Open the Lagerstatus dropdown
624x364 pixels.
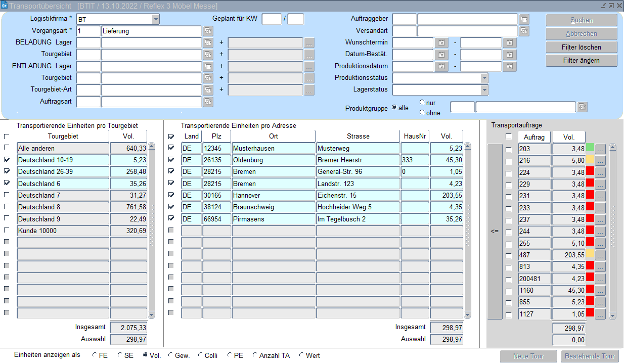(484, 90)
